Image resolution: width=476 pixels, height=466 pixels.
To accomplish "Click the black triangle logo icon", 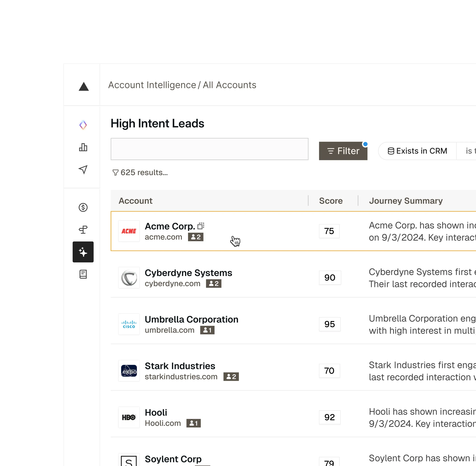I will [84, 86].
